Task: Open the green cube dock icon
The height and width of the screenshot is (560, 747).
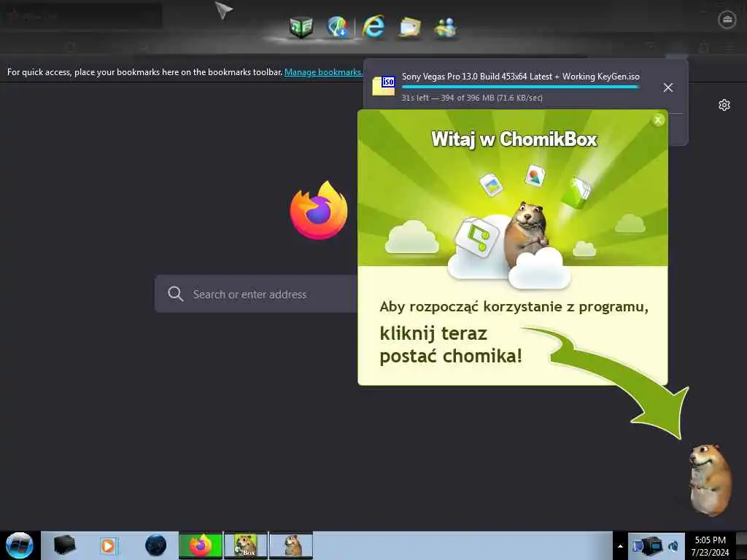Action: pyautogui.click(x=301, y=27)
